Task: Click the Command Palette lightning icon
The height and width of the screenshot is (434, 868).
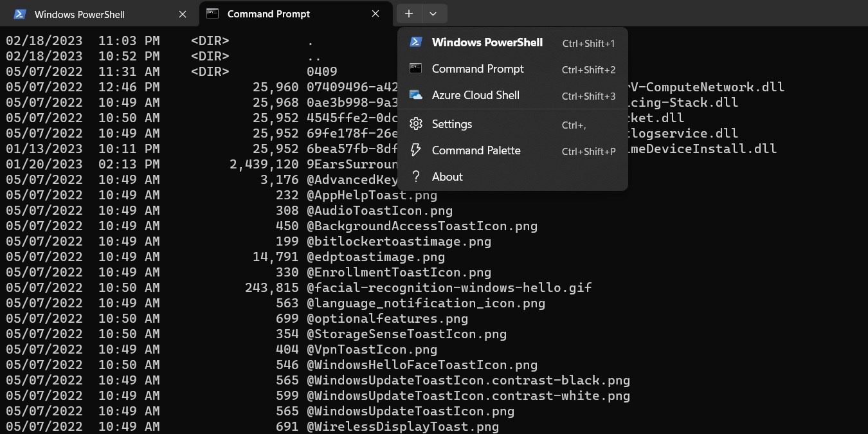Action: pos(415,150)
